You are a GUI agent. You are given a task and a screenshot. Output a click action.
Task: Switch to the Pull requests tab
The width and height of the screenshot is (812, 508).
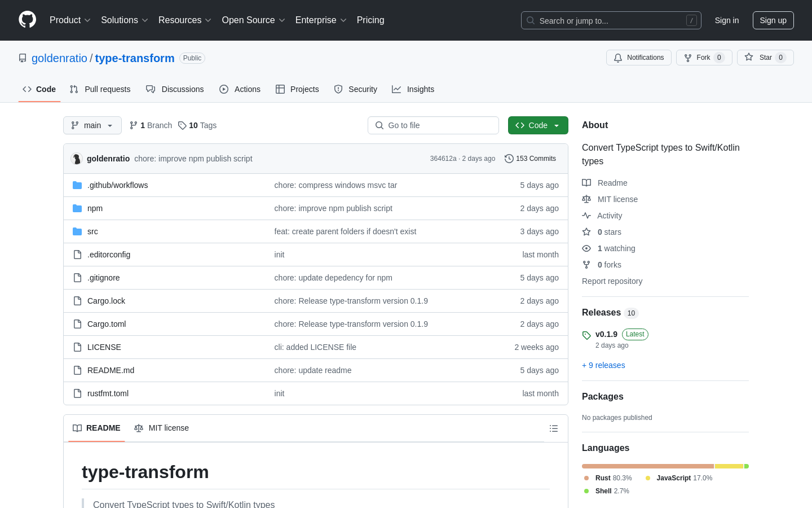100,89
